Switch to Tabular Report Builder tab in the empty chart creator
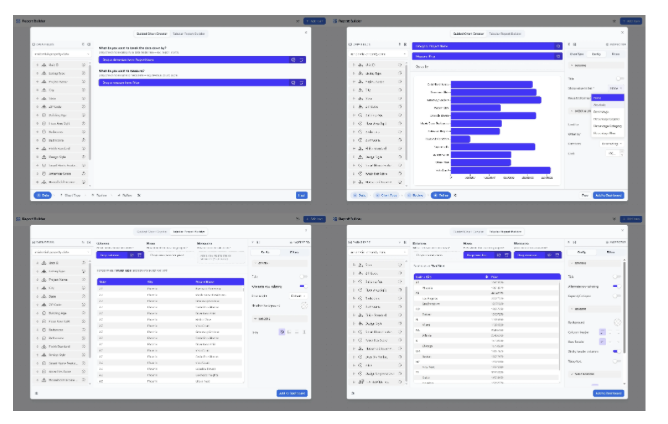The image size is (668, 424). pos(189,34)
